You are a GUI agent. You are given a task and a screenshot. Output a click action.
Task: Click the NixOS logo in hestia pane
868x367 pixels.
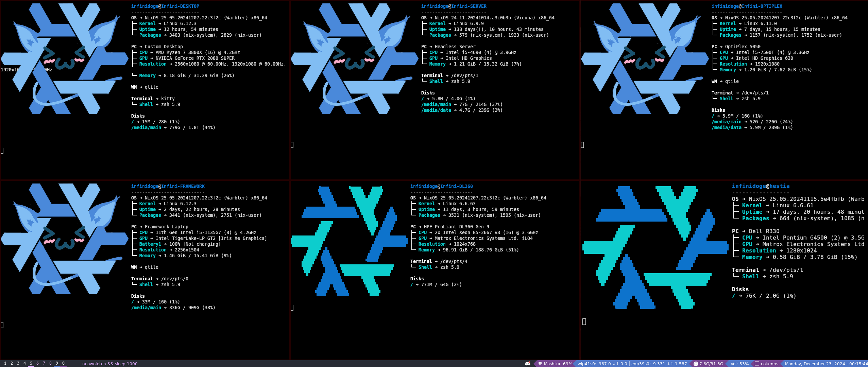click(656, 247)
